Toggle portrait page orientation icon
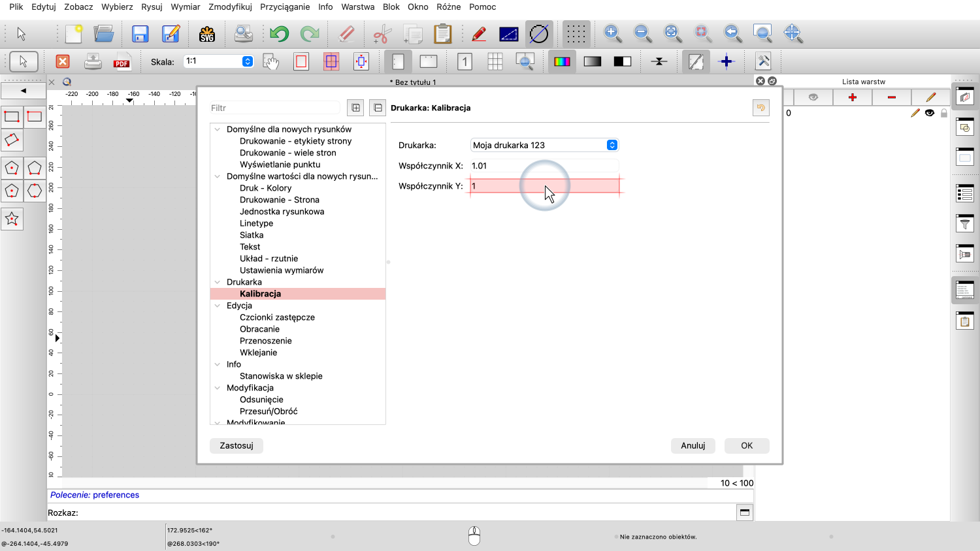 [398, 61]
